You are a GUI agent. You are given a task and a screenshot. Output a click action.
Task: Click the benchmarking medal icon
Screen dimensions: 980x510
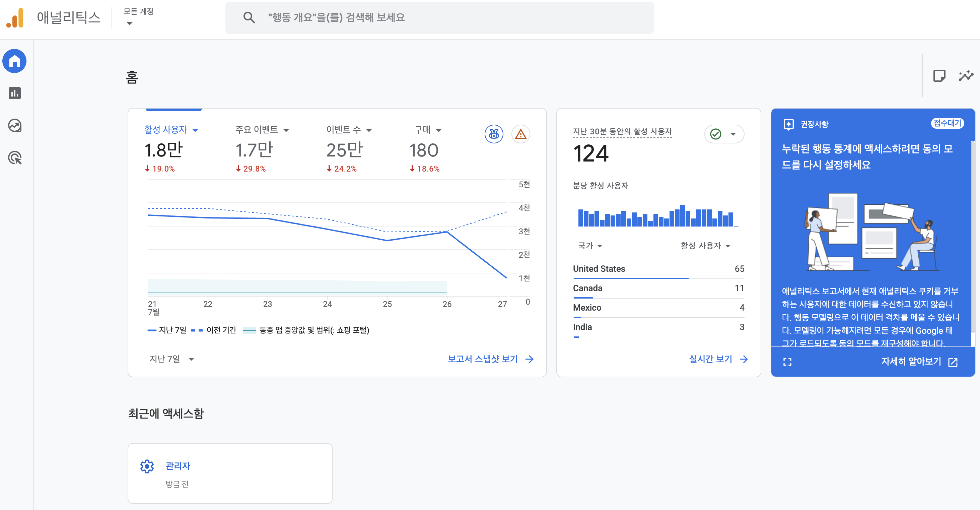pyautogui.click(x=494, y=134)
